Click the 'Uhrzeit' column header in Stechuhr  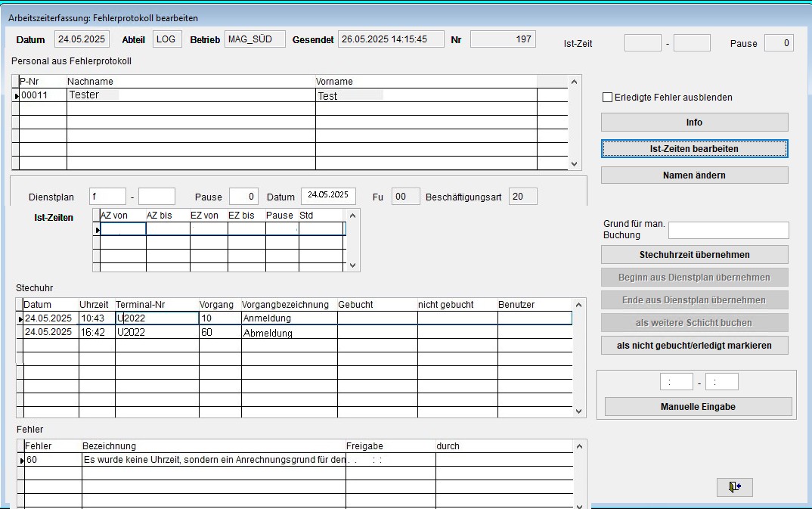tap(97, 305)
